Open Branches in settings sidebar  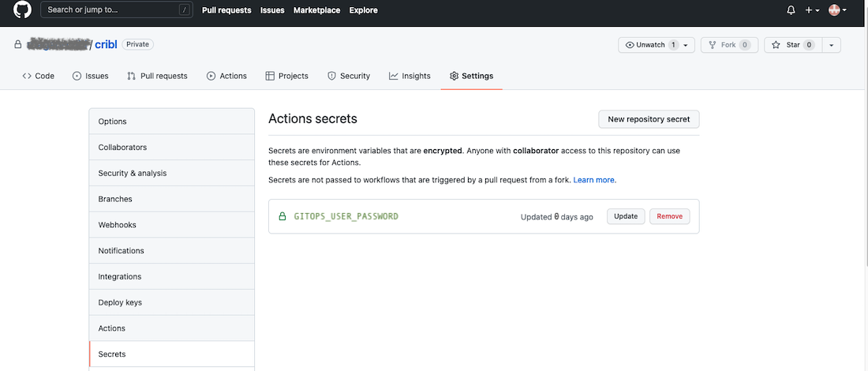coord(171,199)
